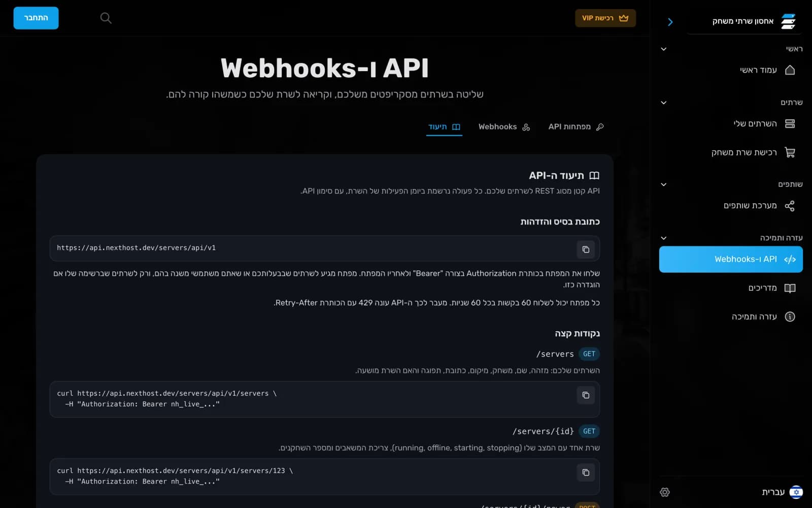Image resolution: width=812 pixels, height=508 pixels.
Task: Click the אחסון שרתי משחק site title
Action: tap(743, 21)
